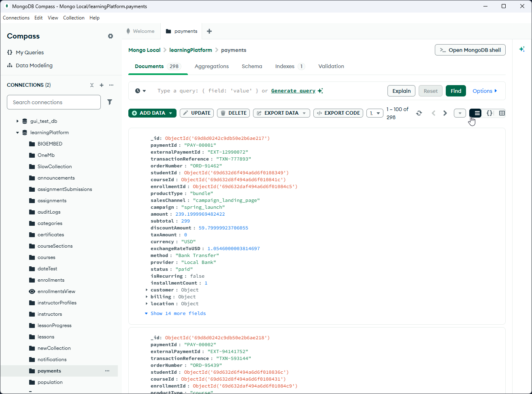Click the eye icon for enrollmentsView

point(32,291)
